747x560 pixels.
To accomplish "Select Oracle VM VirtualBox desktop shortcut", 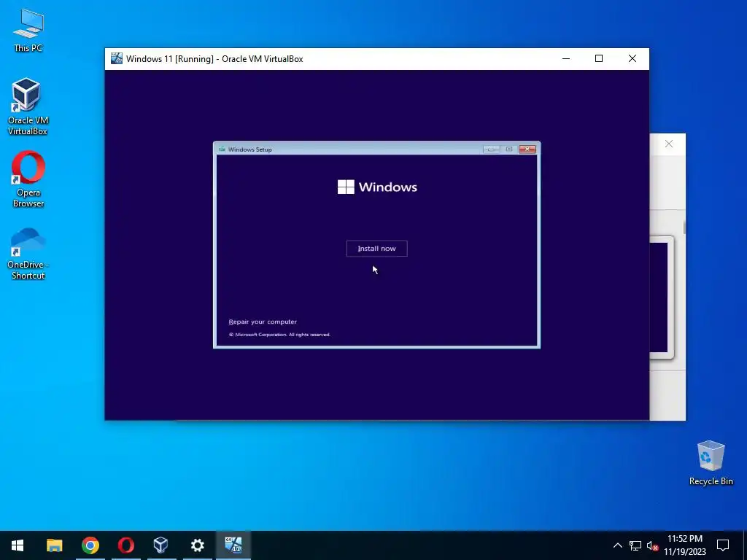I will click(x=28, y=107).
